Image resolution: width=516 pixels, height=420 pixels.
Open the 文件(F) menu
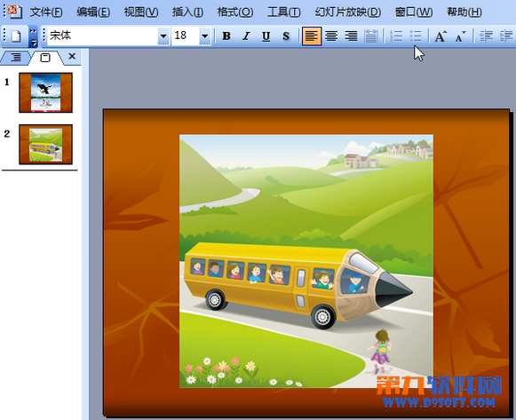tap(46, 12)
